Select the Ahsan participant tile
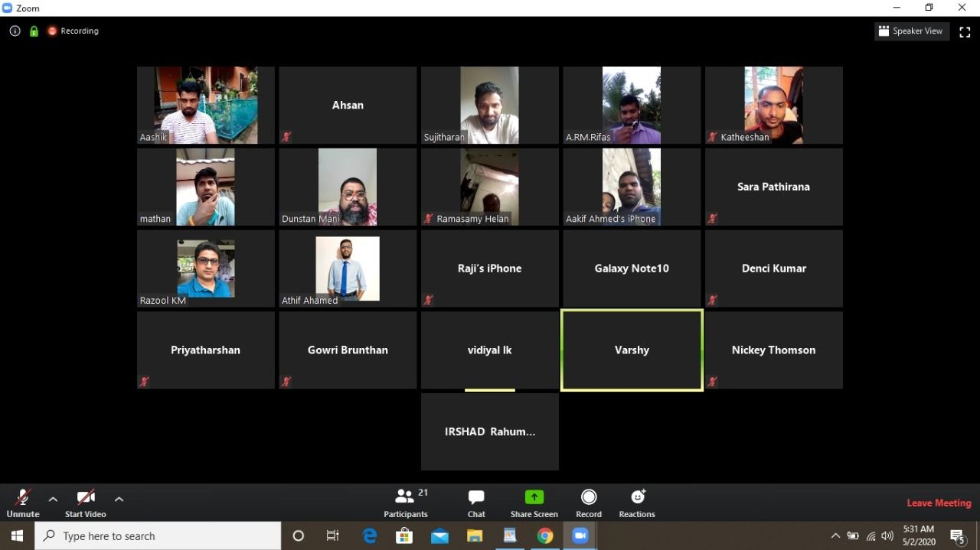The image size is (980, 550). pyautogui.click(x=348, y=105)
